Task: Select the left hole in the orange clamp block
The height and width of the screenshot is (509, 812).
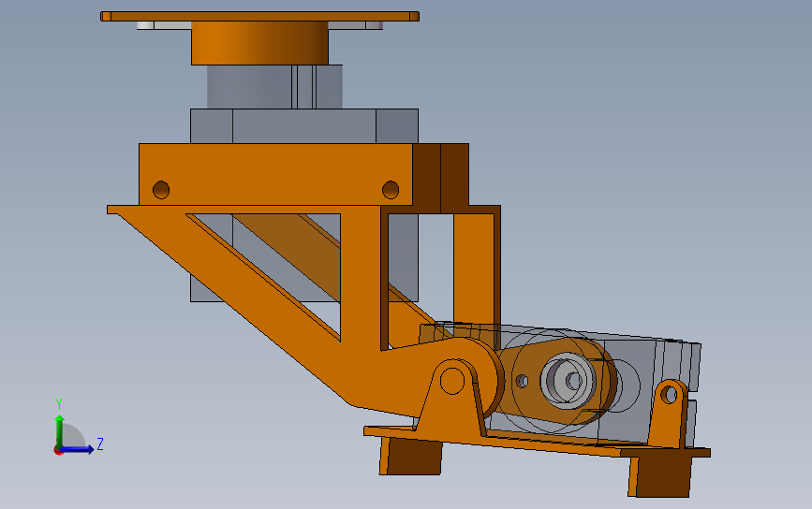Action: click(161, 190)
